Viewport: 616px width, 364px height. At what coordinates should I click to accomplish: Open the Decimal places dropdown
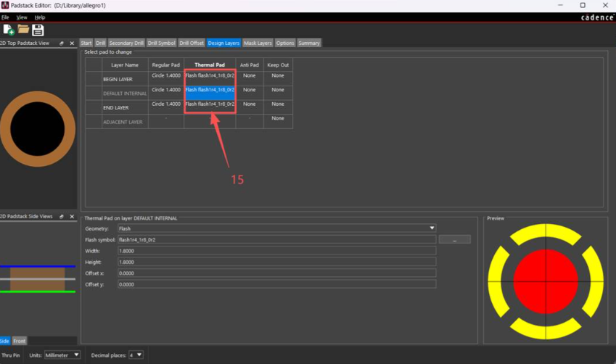pyautogui.click(x=136, y=355)
